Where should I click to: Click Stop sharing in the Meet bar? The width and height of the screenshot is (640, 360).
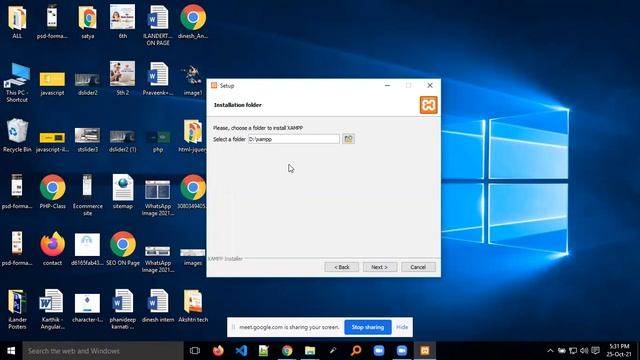click(367, 327)
